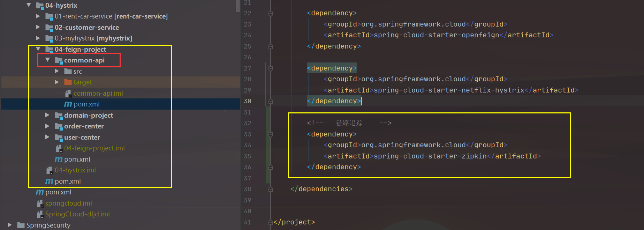Click the 03-myhystrix module icon

[49, 38]
